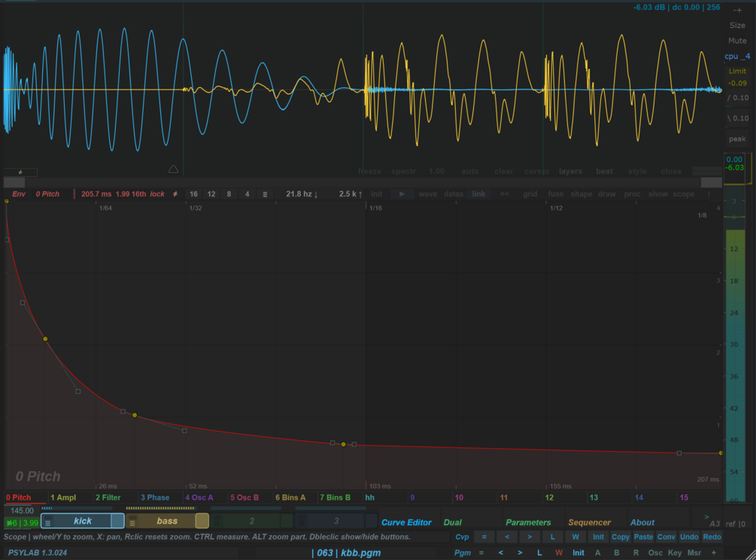756x560 pixels.
Task: Click the Redo button
Action: (712, 537)
